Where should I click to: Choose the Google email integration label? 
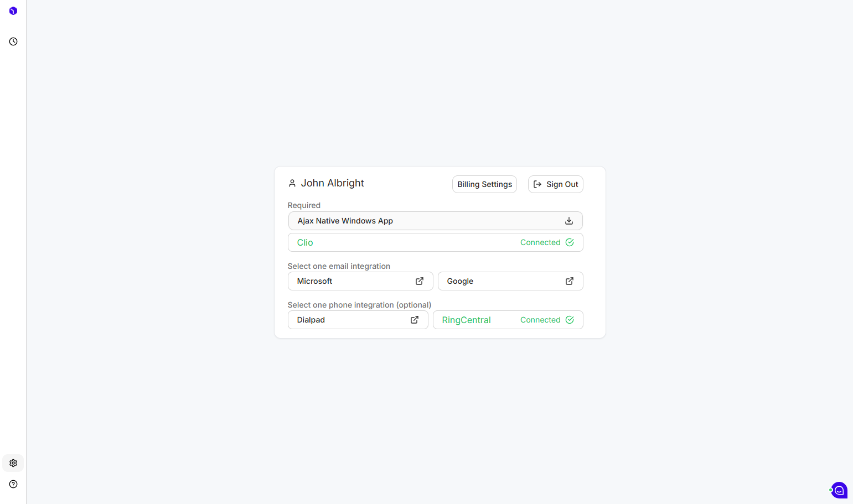[460, 281]
